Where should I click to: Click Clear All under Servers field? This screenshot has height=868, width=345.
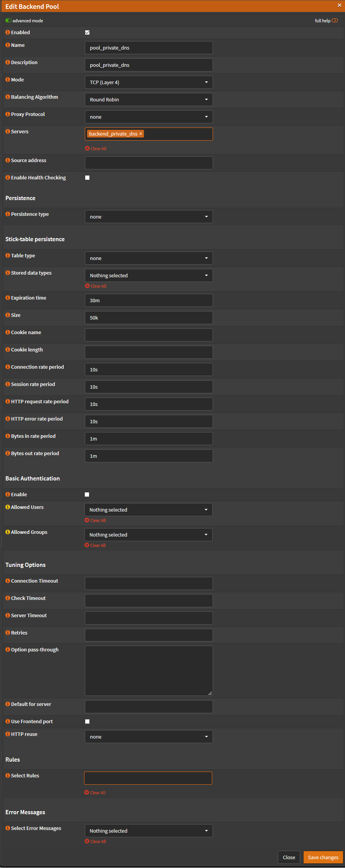(96, 149)
